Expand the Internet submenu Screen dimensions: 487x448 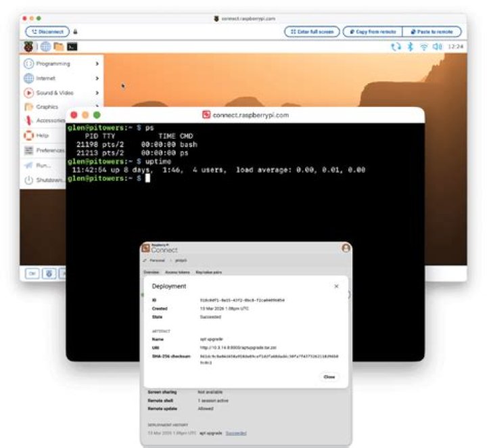point(62,78)
